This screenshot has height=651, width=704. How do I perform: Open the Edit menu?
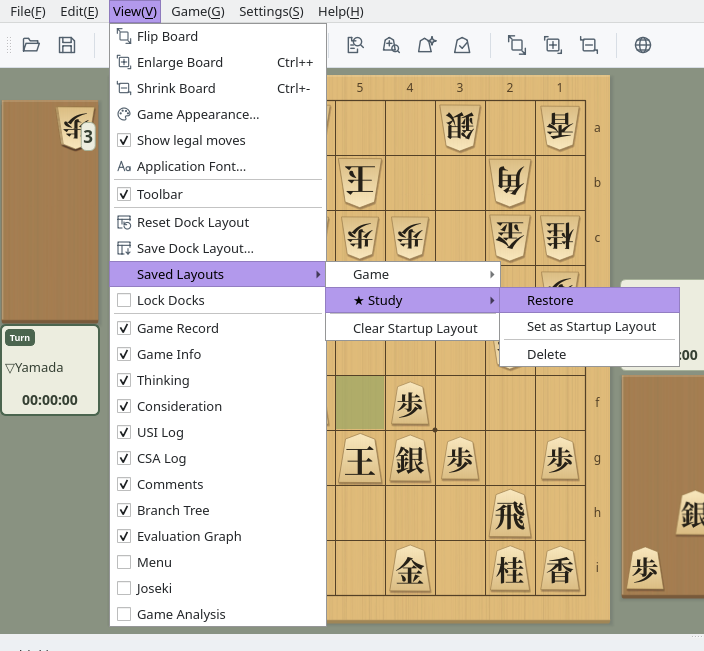click(x=79, y=12)
